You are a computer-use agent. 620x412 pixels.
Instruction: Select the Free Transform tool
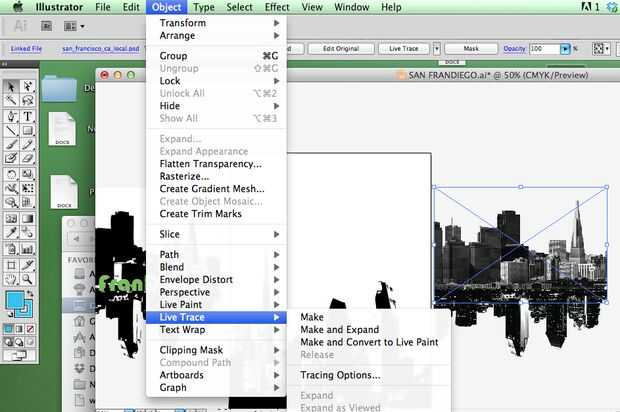point(27,188)
